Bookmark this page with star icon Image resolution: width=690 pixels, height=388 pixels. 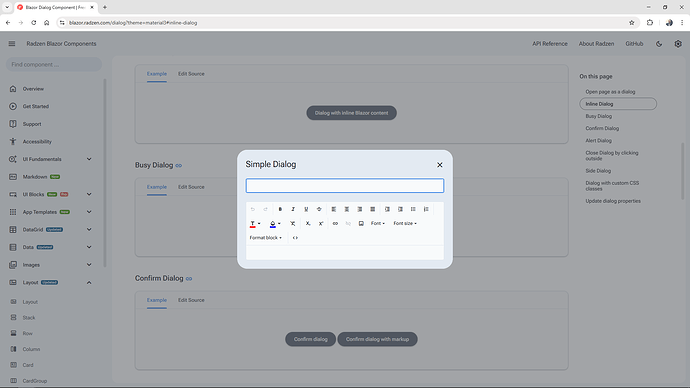[x=631, y=23]
